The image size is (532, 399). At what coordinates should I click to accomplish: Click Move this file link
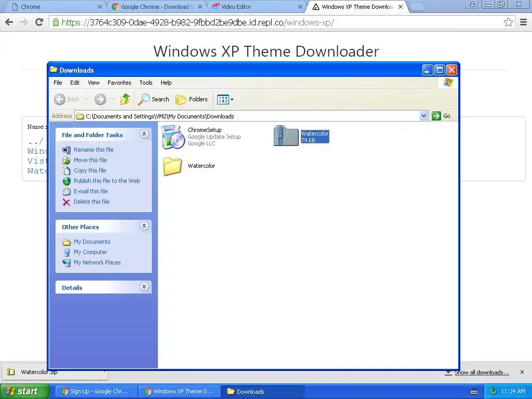[x=90, y=160]
